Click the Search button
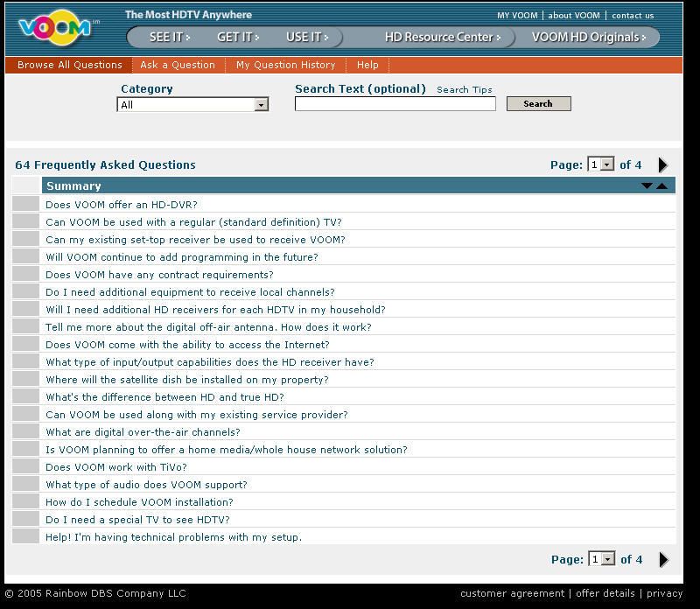 coord(538,103)
